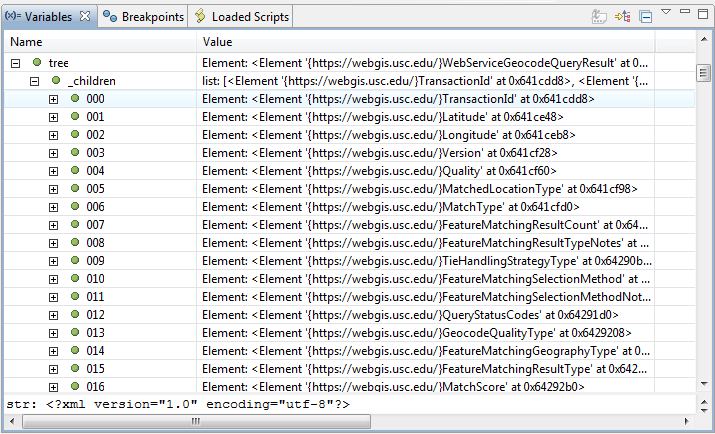
Task: Select the 016 MatchScore row
Action: tap(349, 387)
